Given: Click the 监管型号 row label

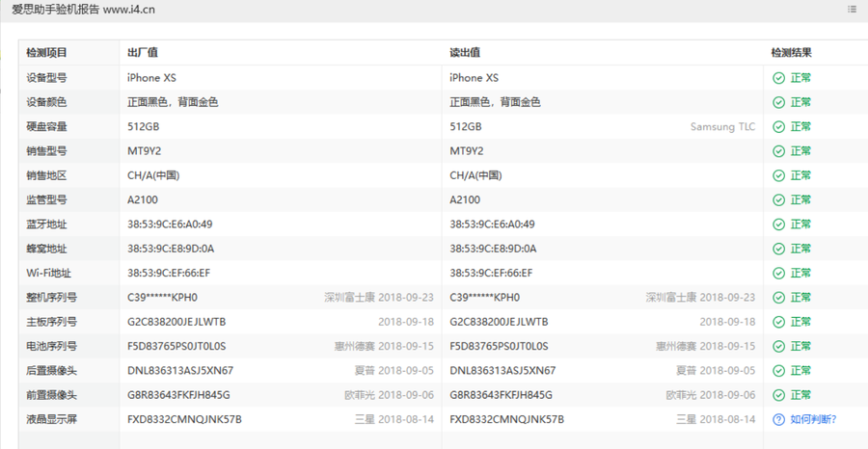Looking at the screenshot, I should click(46, 199).
